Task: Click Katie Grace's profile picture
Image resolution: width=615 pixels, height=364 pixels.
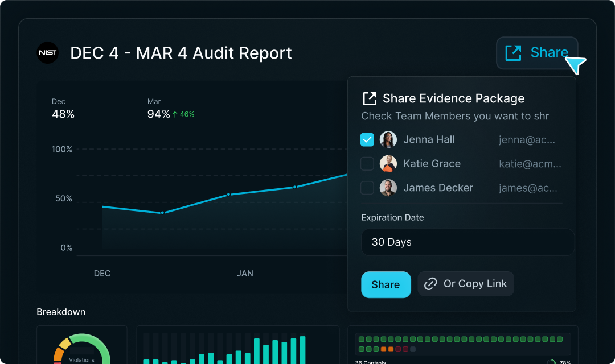Action: (x=388, y=164)
